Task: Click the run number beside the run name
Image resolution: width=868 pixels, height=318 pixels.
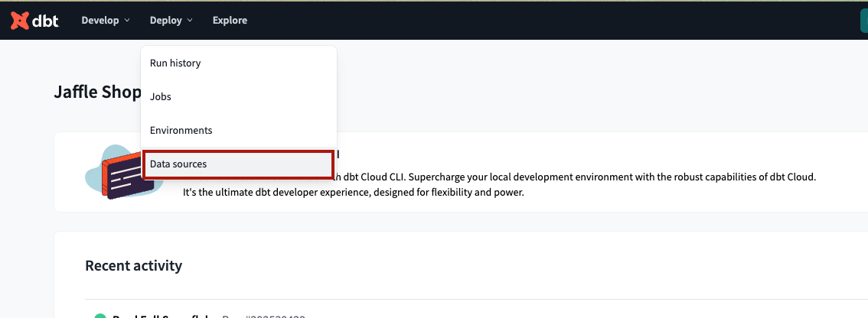Action: click(x=264, y=316)
